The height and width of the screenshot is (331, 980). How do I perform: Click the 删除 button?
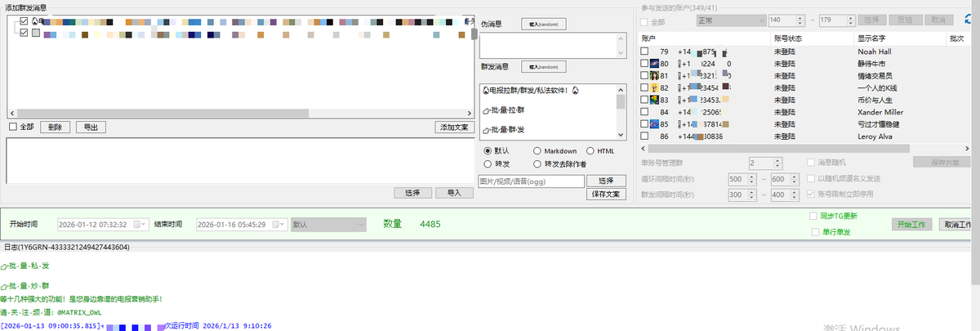point(55,127)
